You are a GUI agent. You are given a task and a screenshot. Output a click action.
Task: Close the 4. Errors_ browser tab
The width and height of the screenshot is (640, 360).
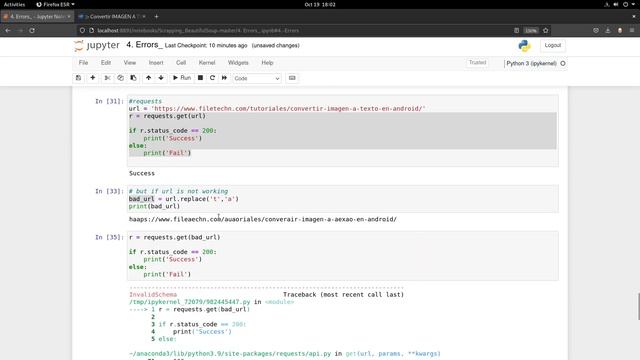click(69, 17)
